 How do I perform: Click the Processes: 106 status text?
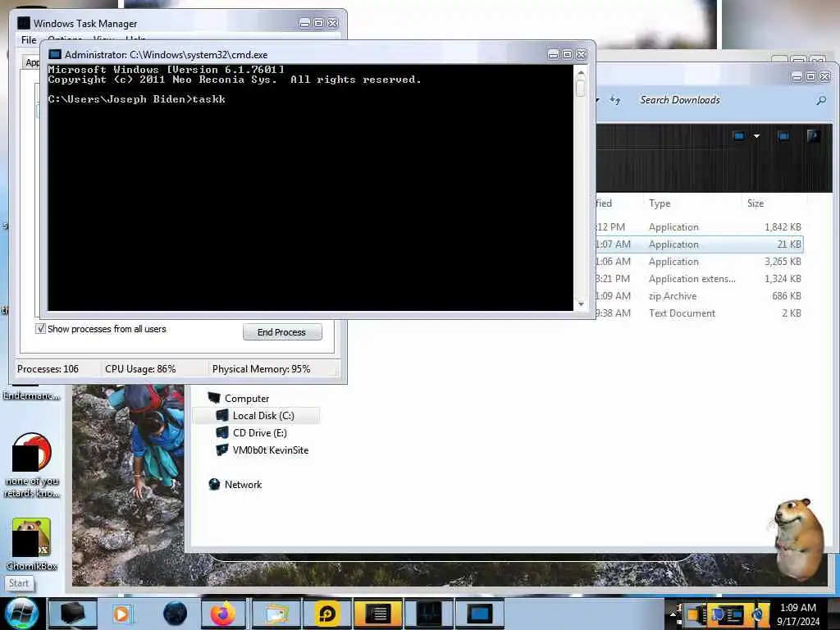click(48, 369)
